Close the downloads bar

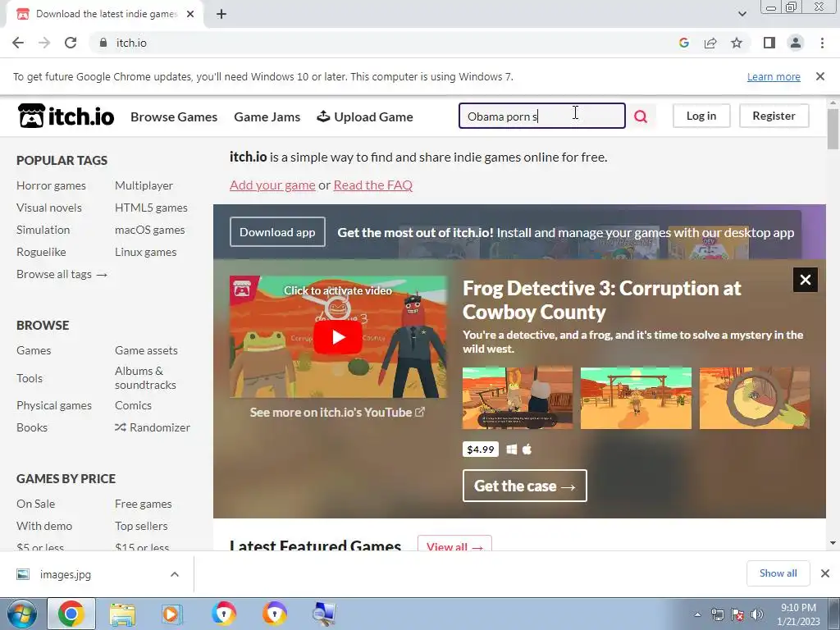click(x=825, y=573)
